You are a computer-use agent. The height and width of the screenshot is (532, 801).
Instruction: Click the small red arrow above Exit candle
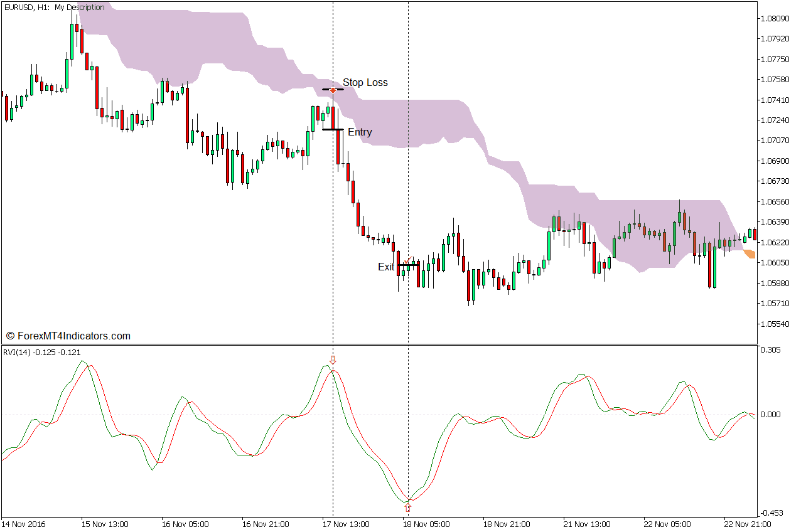406,261
